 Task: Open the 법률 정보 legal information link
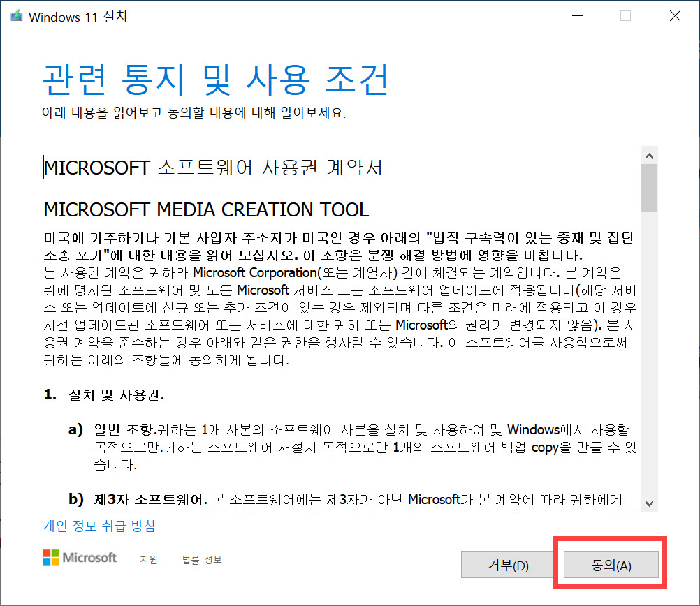coord(201,559)
